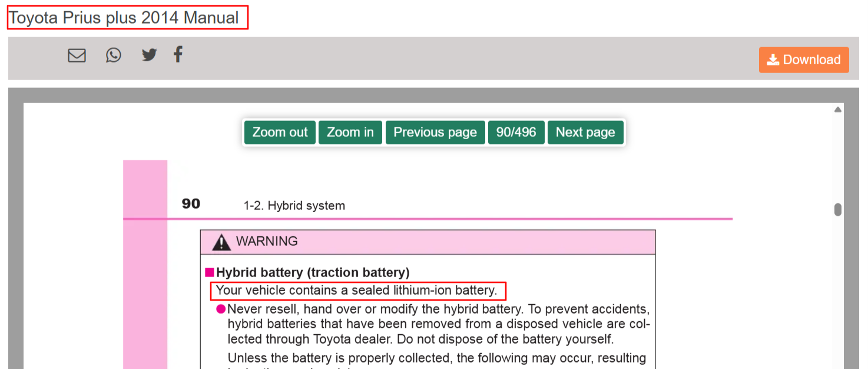Viewport: 868px width, 369px height.
Task: Open the 90/496 page indicator
Action: coord(516,133)
